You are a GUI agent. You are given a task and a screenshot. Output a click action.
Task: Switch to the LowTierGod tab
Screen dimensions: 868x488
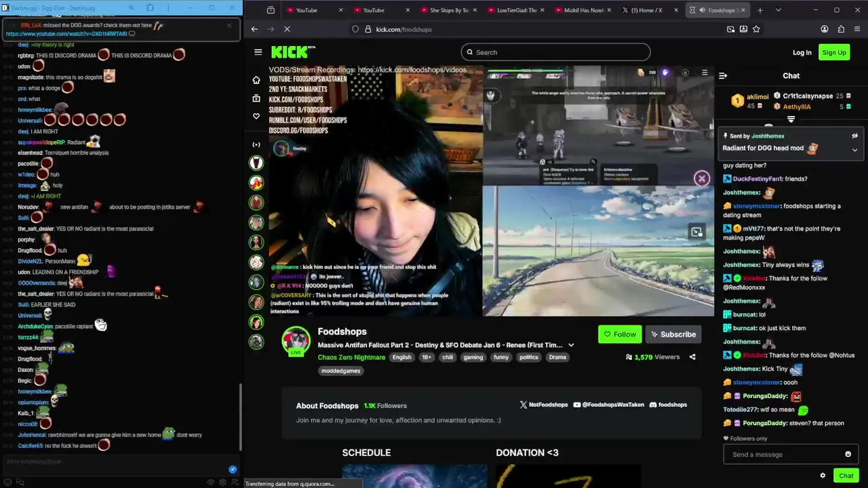(x=515, y=10)
